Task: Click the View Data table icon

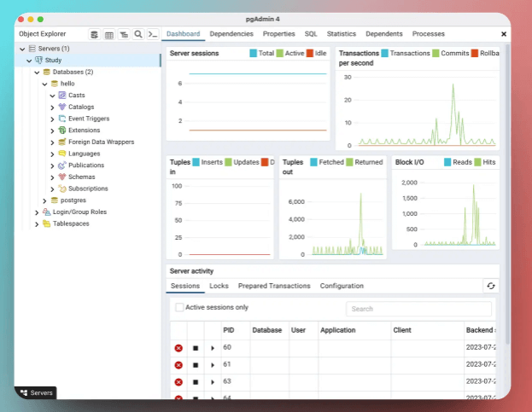Action: pyautogui.click(x=109, y=35)
